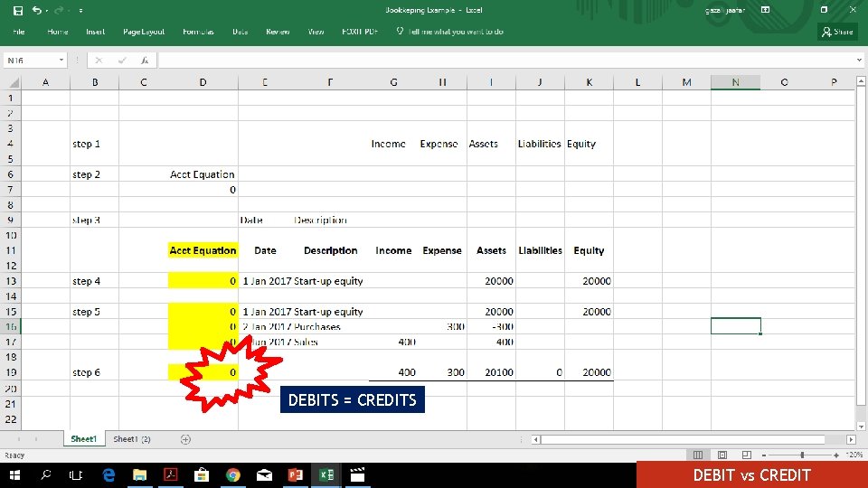Select column N header
The width and height of the screenshot is (868, 488).
(x=735, y=82)
